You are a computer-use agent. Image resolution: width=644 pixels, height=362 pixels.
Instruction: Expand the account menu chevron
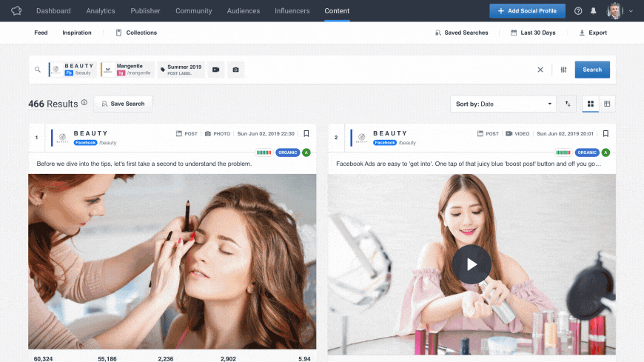coord(631,11)
